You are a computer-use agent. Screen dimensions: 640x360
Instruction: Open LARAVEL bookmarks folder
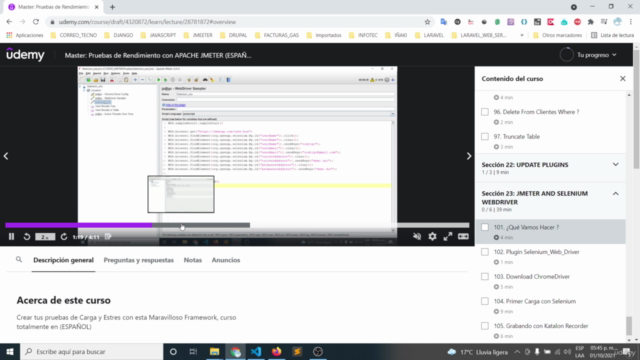click(429, 35)
